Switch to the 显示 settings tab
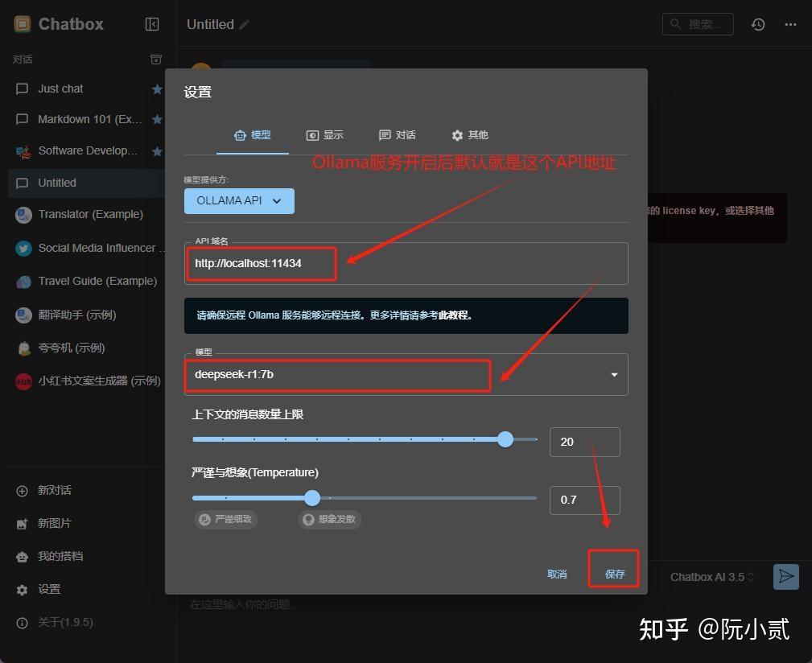 [325, 134]
